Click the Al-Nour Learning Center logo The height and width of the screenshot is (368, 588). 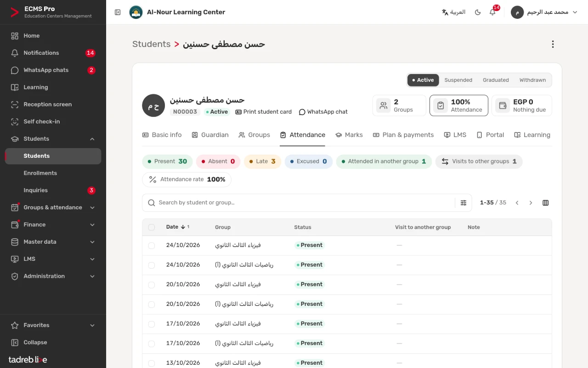[136, 12]
